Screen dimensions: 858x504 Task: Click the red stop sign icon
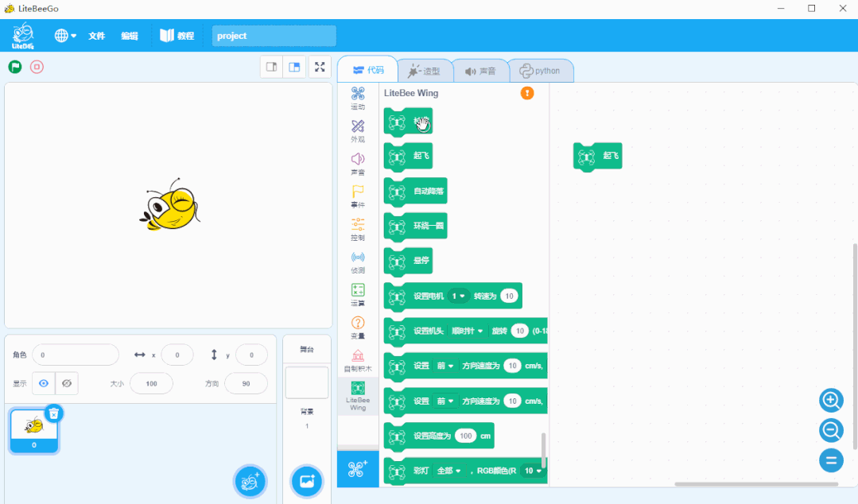coord(37,67)
